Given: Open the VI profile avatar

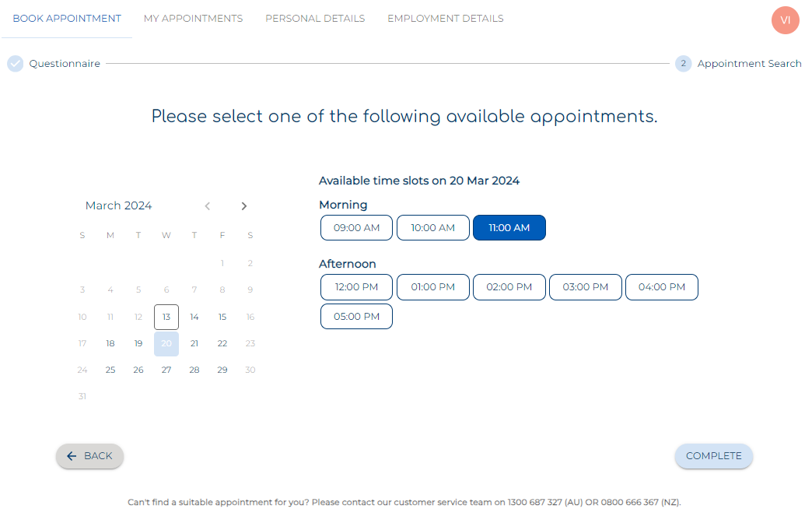Looking at the screenshot, I should [785, 20].
